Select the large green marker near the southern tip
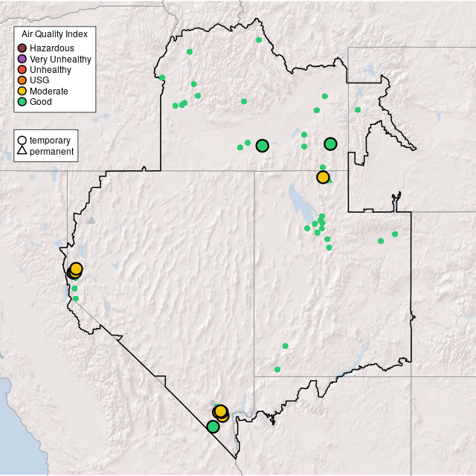This screenshot has width=476, height=476. (213, 426)
